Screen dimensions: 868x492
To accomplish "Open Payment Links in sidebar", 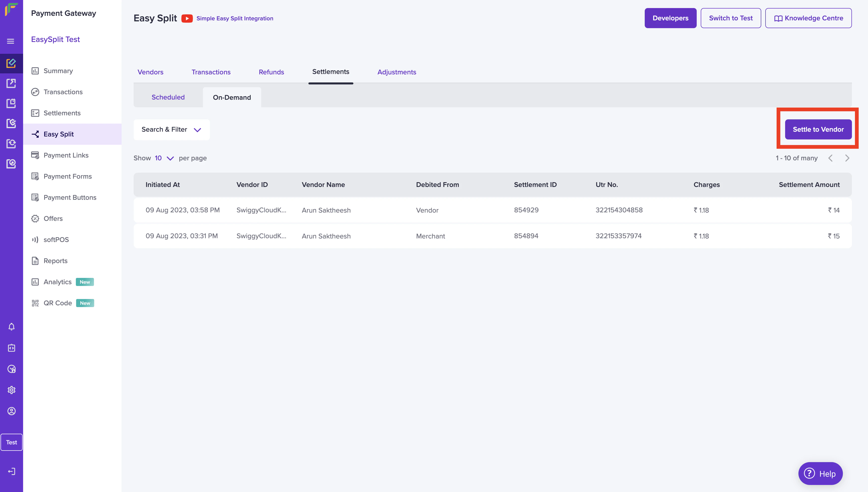I will [66, 155].
